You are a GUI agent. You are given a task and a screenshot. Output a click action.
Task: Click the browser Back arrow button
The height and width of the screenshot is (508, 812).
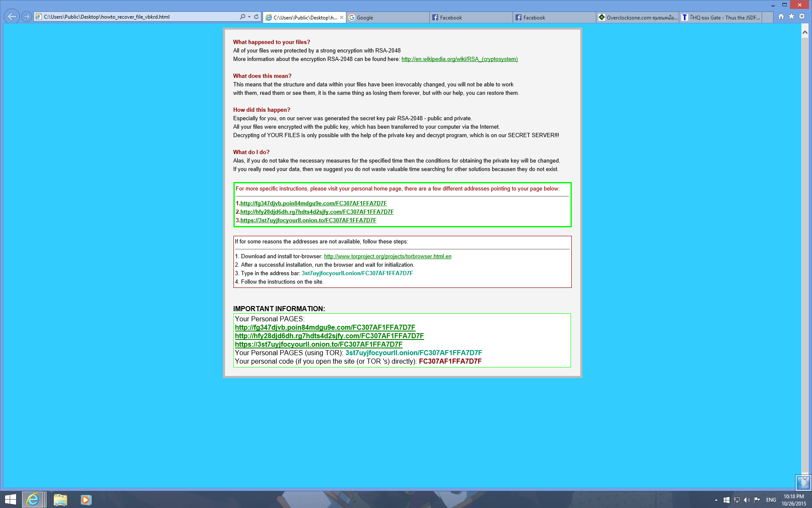click(x=12, y=17)
